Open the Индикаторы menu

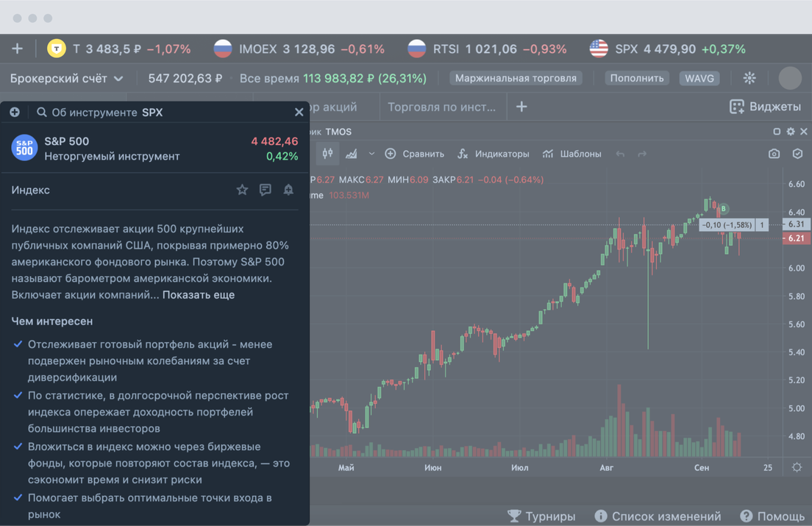point(494,154)
